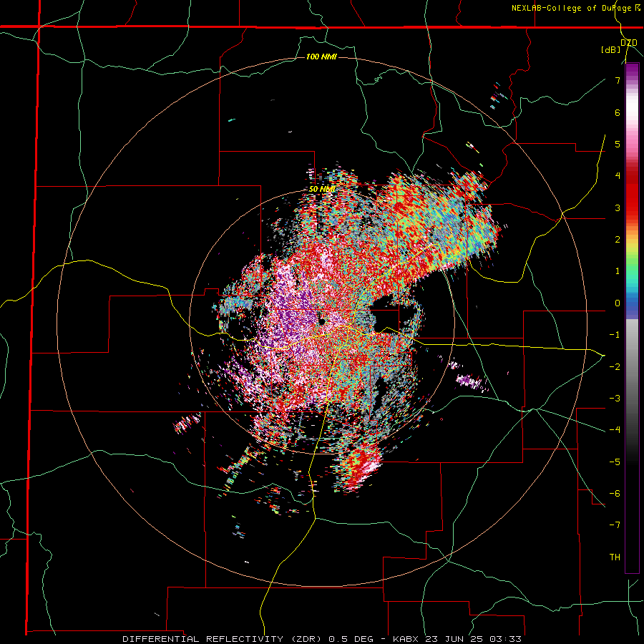Screen dimensions: 644x644
Task: Click the KABX station identifier in caption
Action: 406,639
